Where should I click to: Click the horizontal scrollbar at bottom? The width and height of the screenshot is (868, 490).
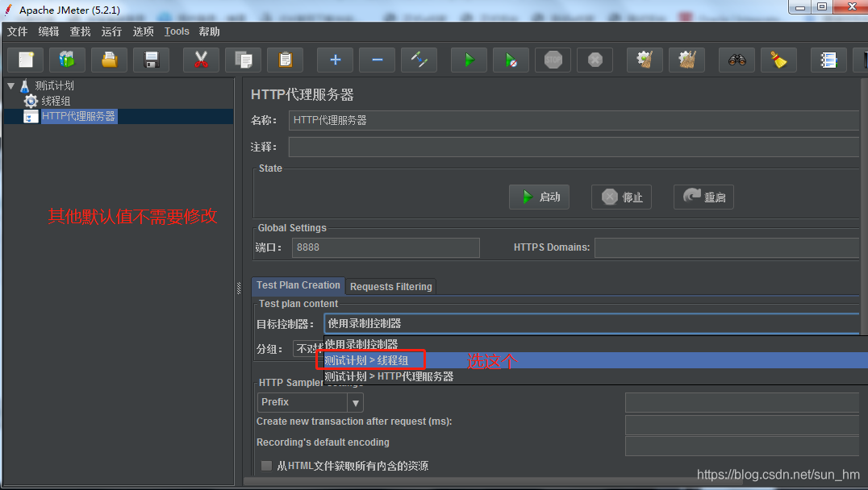point(493,482)
